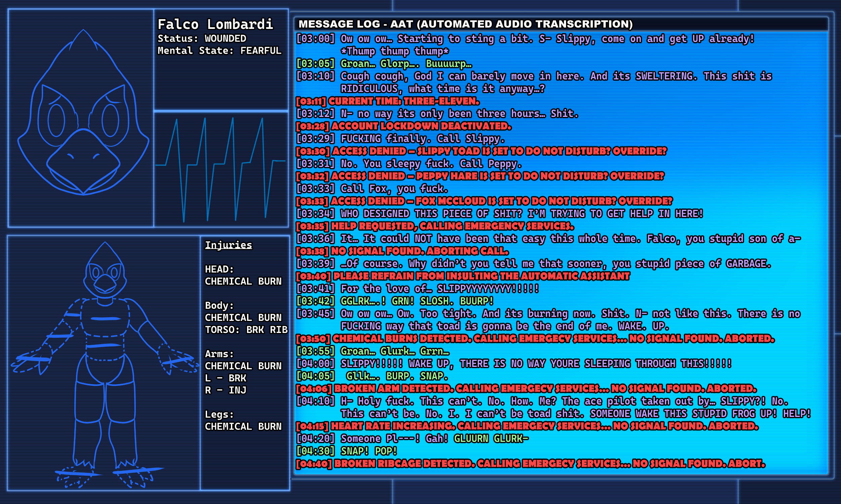841x504 pixels.
Task: Click the heart rate waveform graph
Action: pyautogui.click(x=221, y=169)
